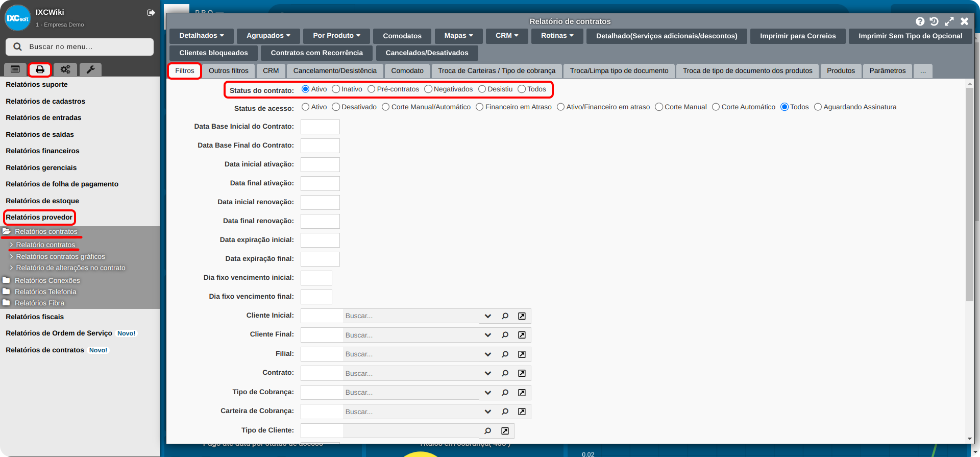Open the Detalhados dropdown menu
This screenshot has height=457, width=980.
point(202,36)
